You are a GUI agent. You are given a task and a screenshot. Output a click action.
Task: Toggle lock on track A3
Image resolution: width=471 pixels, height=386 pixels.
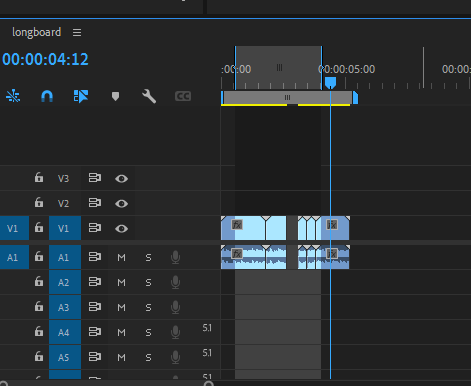[39, 306]
